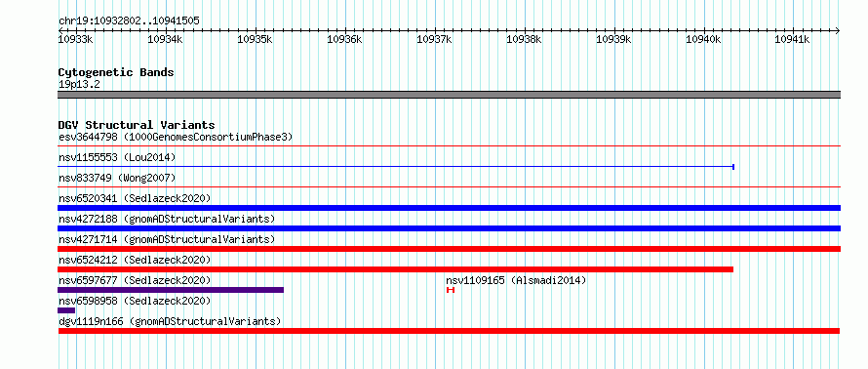
Task: Click nsv1109165 (Alsmadi2014) label
Action: pyautogui.click(x=516, y=280)
